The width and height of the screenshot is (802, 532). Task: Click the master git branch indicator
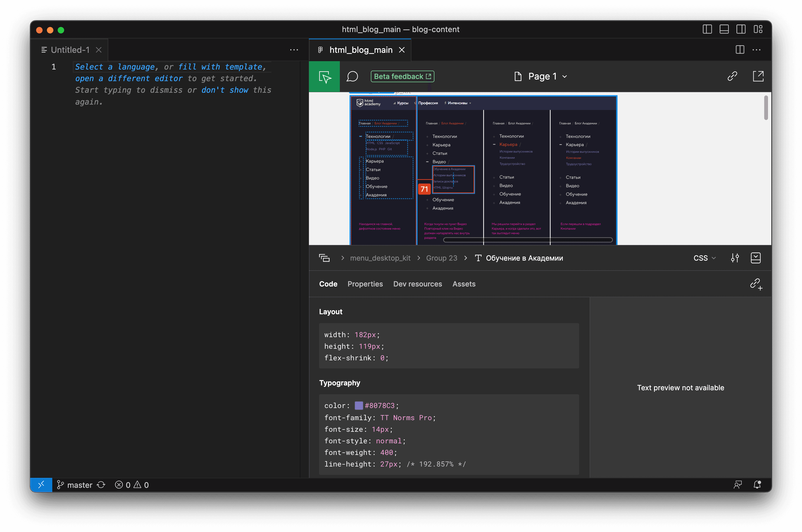click(x=75, y=485)
